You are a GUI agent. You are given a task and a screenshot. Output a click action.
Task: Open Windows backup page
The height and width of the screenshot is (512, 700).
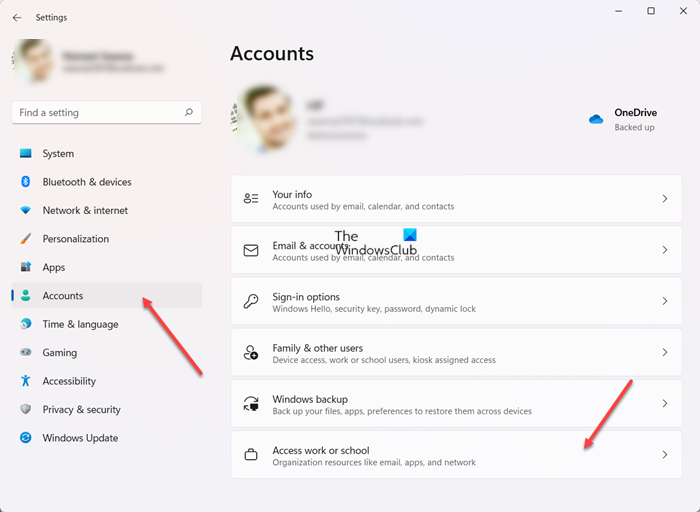(x=456, y=404)
